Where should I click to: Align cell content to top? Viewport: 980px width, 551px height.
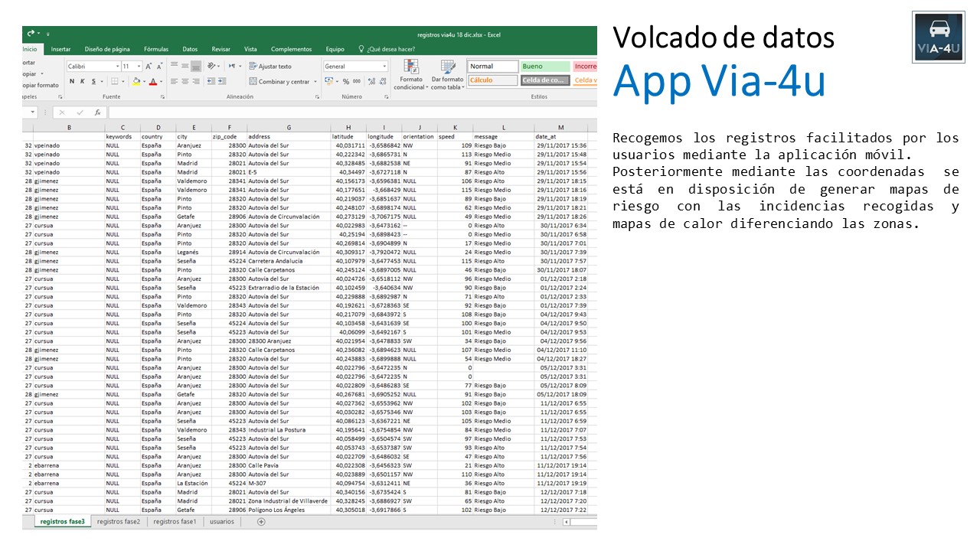click(x=174, y=65)
